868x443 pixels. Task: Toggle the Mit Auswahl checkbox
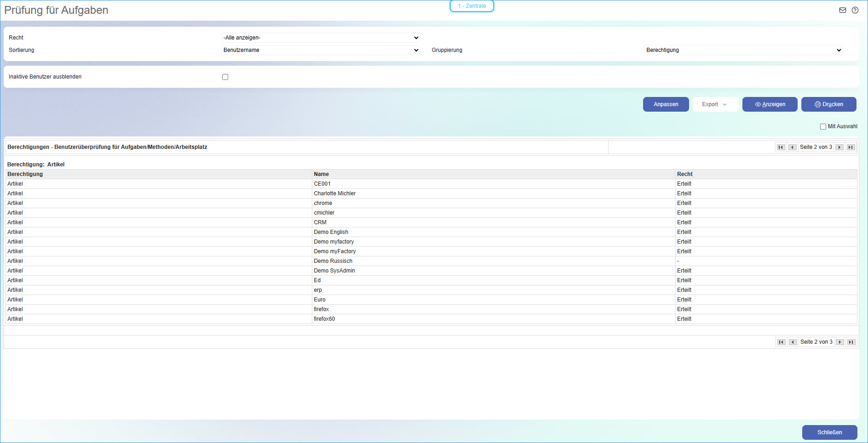click(823, 127)
